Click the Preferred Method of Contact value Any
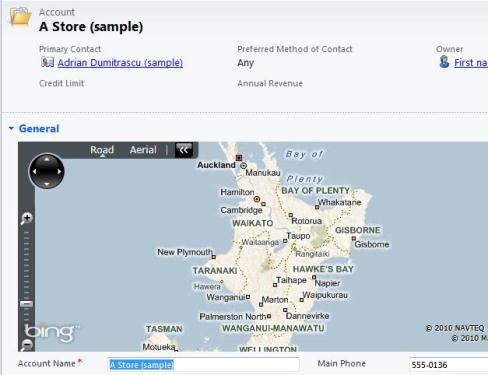This screenshot has width=488, height=375. pyautogui.click(x=246, y=63)
